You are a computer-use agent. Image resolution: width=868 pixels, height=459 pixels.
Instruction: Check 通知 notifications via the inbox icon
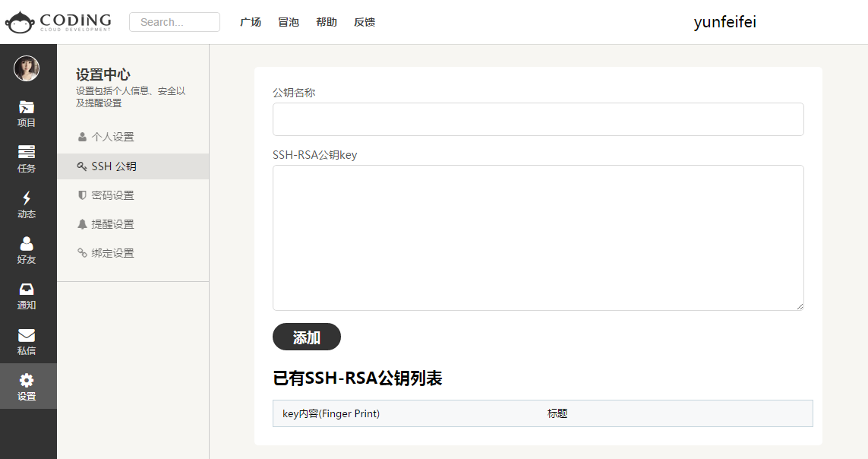(27, 295)
